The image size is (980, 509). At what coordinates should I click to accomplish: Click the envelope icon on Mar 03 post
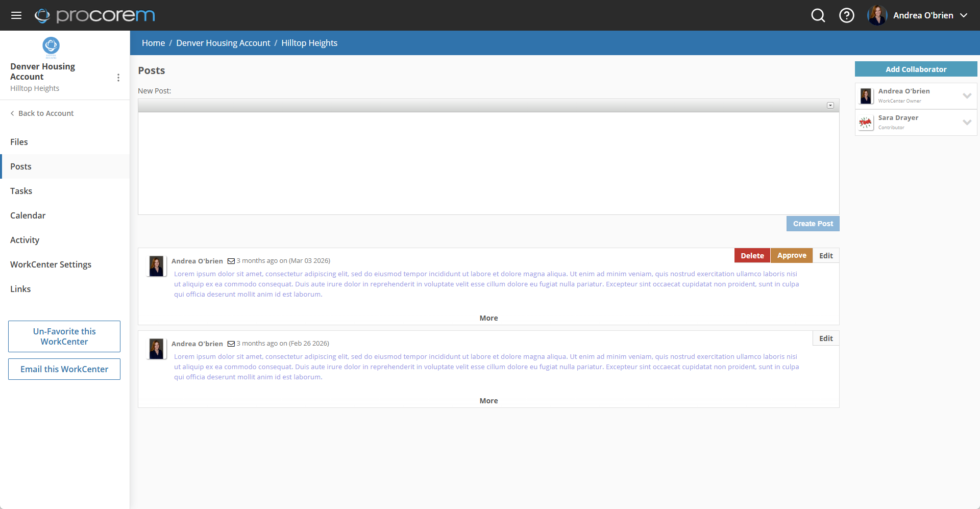[231, 261]
